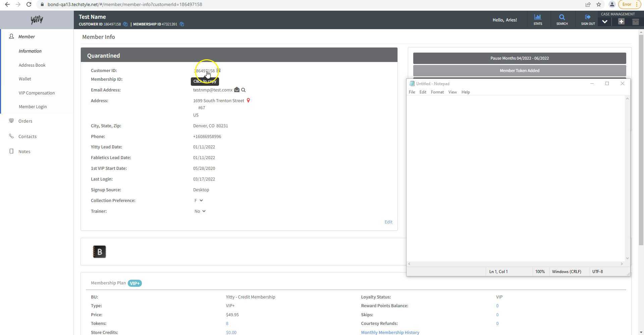
Task: Open the Member section in the sidebar
Action: 26,37
